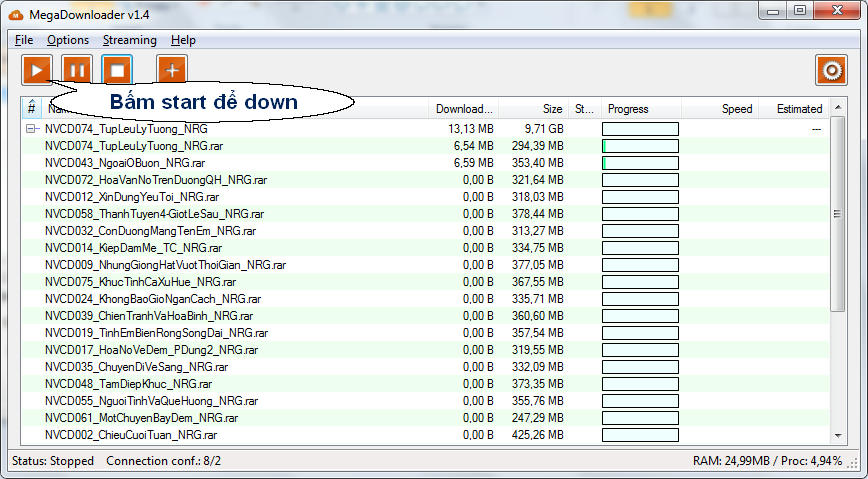
Task: Click progress bar of NVCD074_TupLeuLyTuong_NRG.rar
Action: tap(640, 146)
